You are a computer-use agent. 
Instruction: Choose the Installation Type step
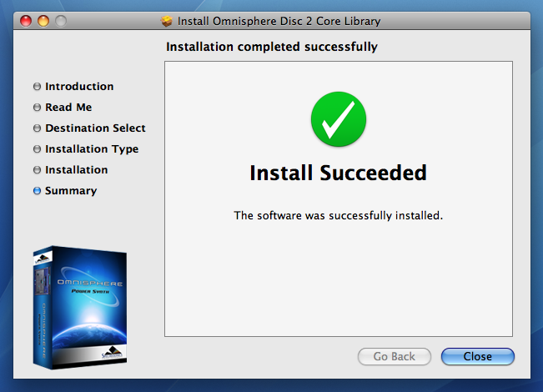point(92,149)
